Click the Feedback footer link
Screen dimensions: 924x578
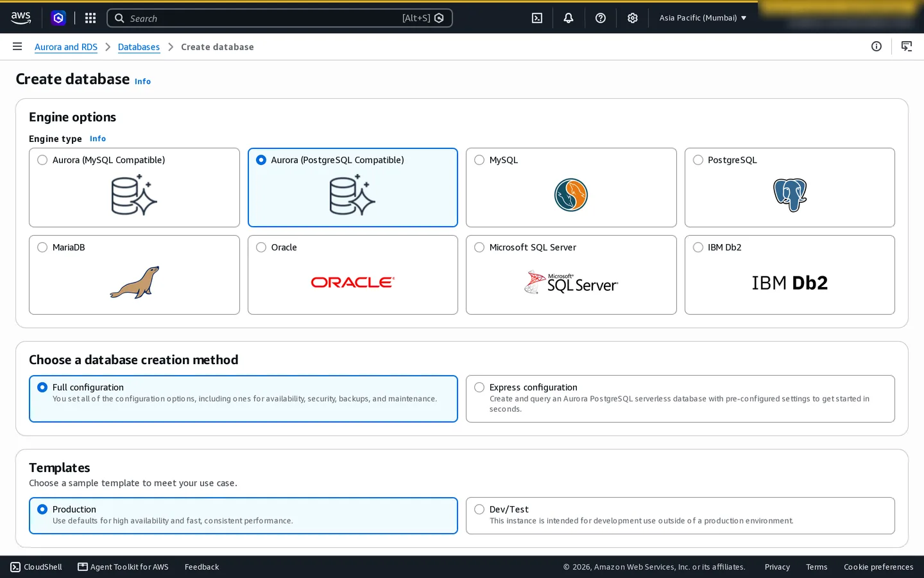point(201,567)
